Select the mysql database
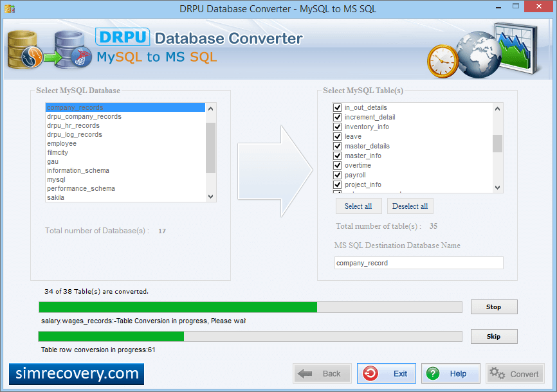This screenshot has height=392, width=557. [125, 179]
